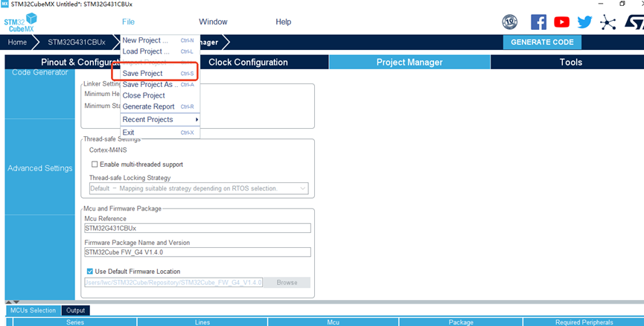Click the ST community network icon
The width and height of the screenshot is (644, 326).
pos(608,22)
